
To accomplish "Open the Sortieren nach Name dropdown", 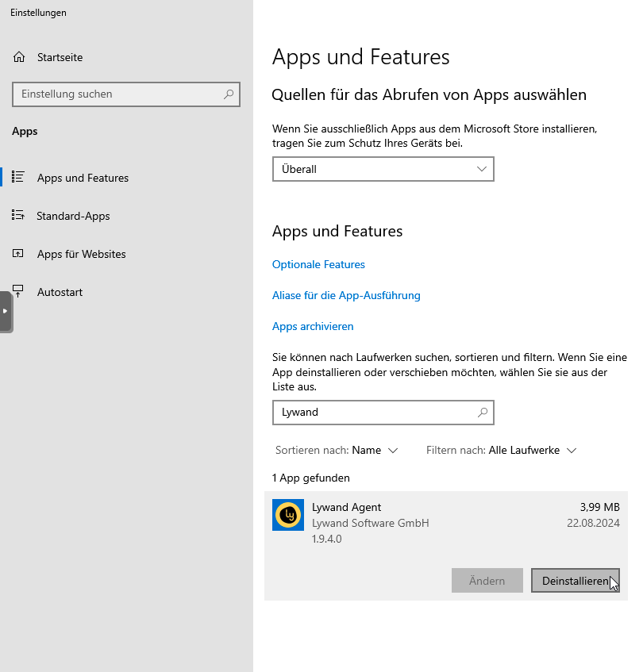I will pyautogui.click(x=337, y=451).
